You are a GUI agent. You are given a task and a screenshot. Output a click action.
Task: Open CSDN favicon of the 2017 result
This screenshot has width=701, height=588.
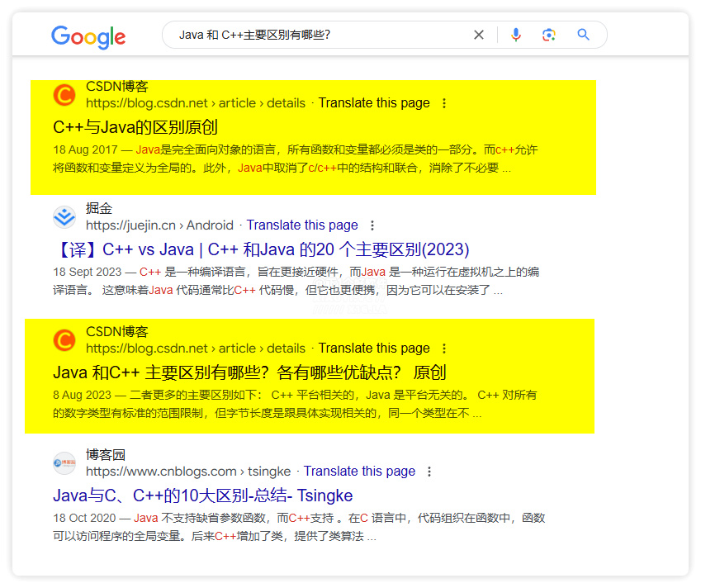click(64, 95)
